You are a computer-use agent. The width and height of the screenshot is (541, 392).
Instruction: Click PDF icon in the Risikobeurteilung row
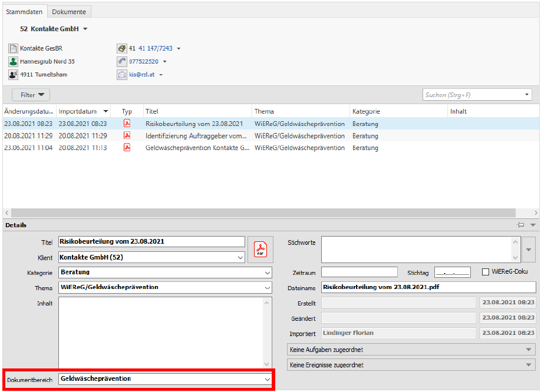click(x=127, y=124)
